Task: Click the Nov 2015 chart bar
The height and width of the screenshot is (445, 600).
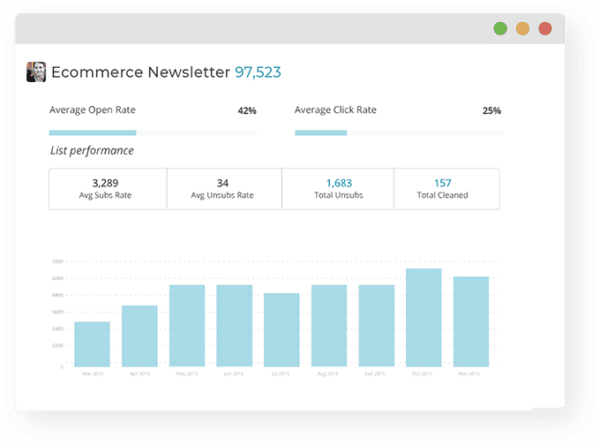Action: [x=471, y=321]
